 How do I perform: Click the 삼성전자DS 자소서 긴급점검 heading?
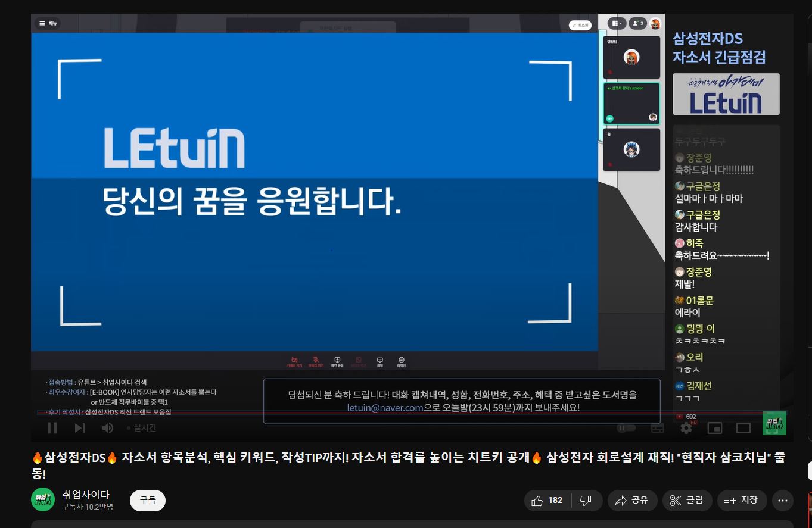coord(719,48)
